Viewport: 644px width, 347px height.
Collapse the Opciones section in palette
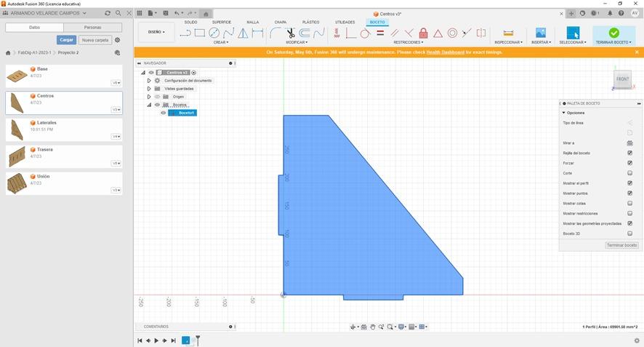click(564, 113)
